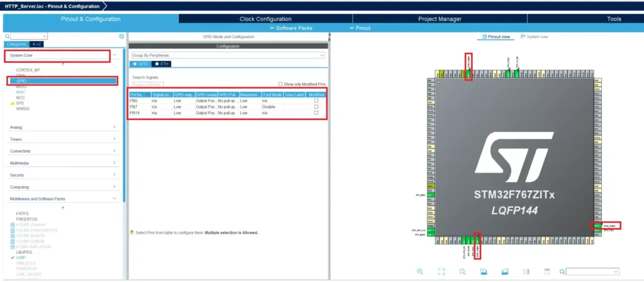Screen dimensions: 644x282
Task: Collapse the System Core category
Action: (x=114, y=55)
